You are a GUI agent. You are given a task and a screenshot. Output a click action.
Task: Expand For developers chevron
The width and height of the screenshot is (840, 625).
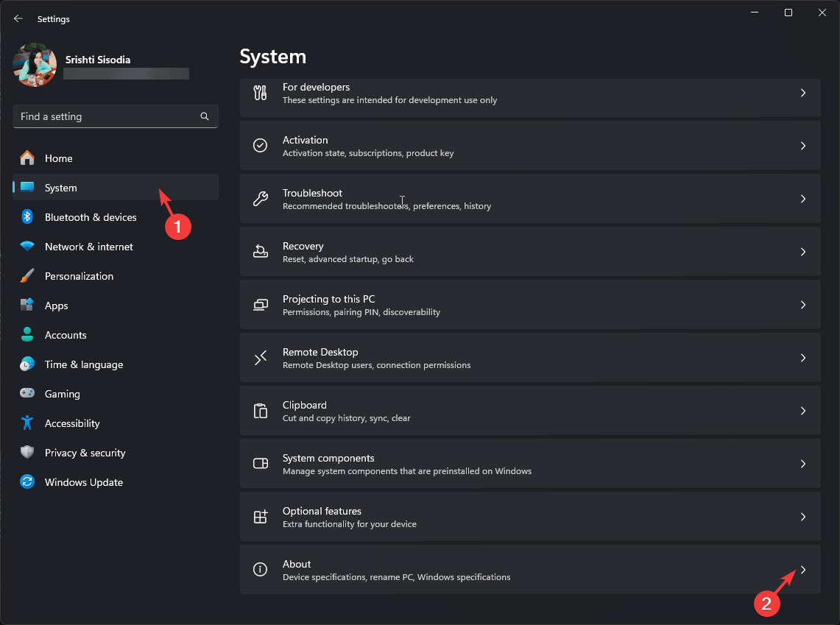coord(803,93)
